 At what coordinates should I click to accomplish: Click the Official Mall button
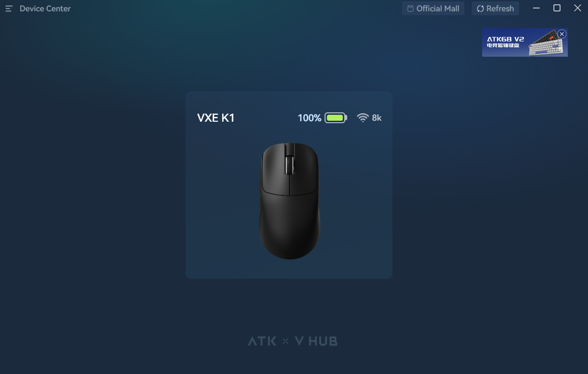coord(433,9)
